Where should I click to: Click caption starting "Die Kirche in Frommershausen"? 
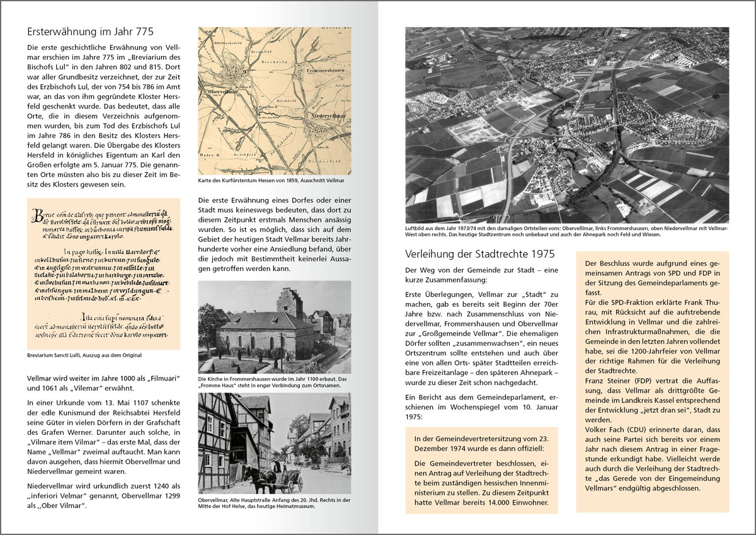tap(274, 382)
